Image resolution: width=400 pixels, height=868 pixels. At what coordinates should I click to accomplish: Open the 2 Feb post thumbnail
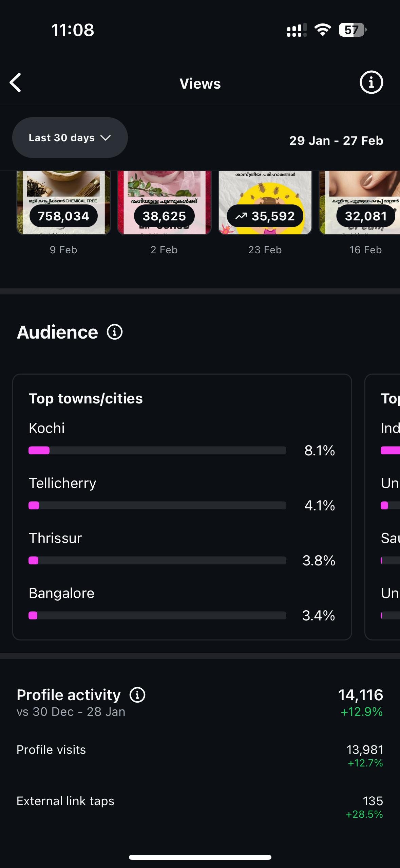point(164,203)
